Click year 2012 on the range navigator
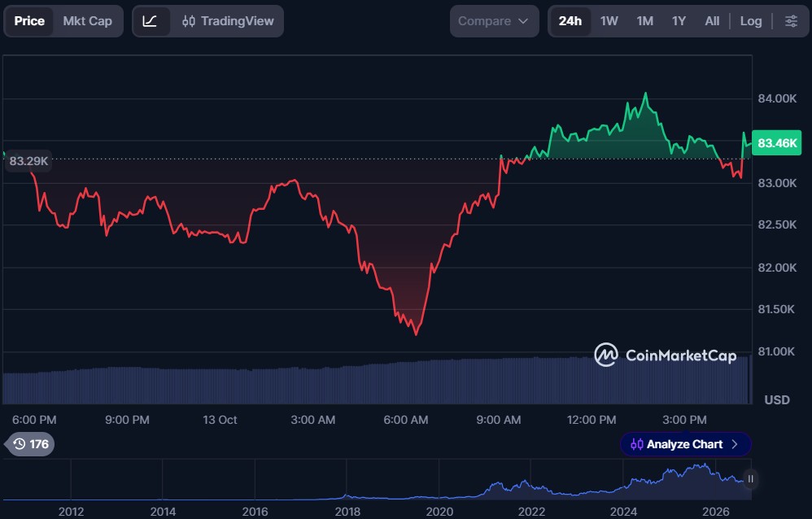This screenshot has width=812, height=519. tap(71, 512)
